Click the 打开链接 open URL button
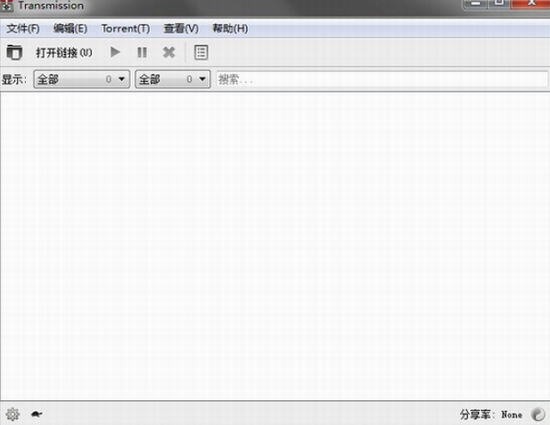The width and height of the screenshot is (550, 425). pyautogui.click(x=64, y=53)
